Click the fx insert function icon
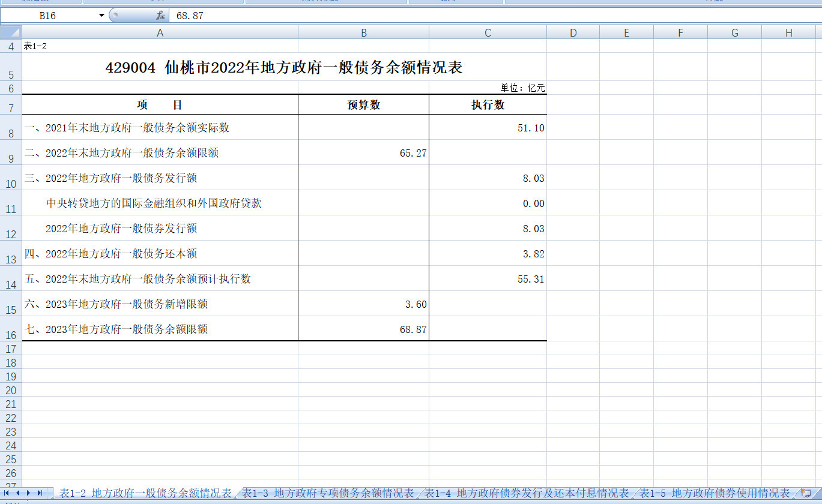The width and height of the screenshot is (822, 504). [x=160, y=16]
